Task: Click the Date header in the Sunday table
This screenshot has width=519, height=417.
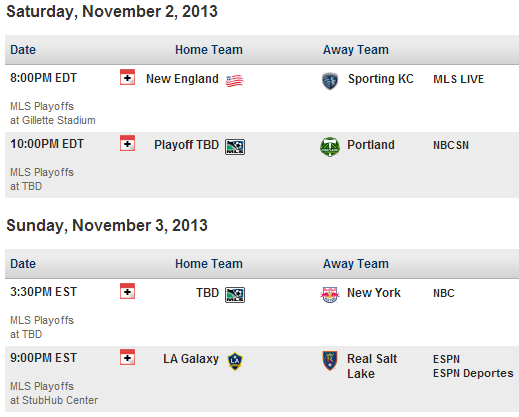Action: [x=23, y=264]
